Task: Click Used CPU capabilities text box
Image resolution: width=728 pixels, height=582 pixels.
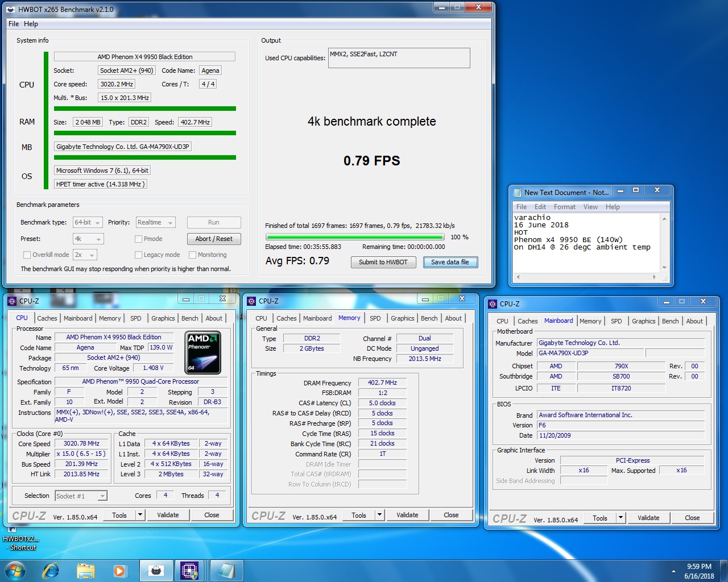Action: (x=399, y=58)
